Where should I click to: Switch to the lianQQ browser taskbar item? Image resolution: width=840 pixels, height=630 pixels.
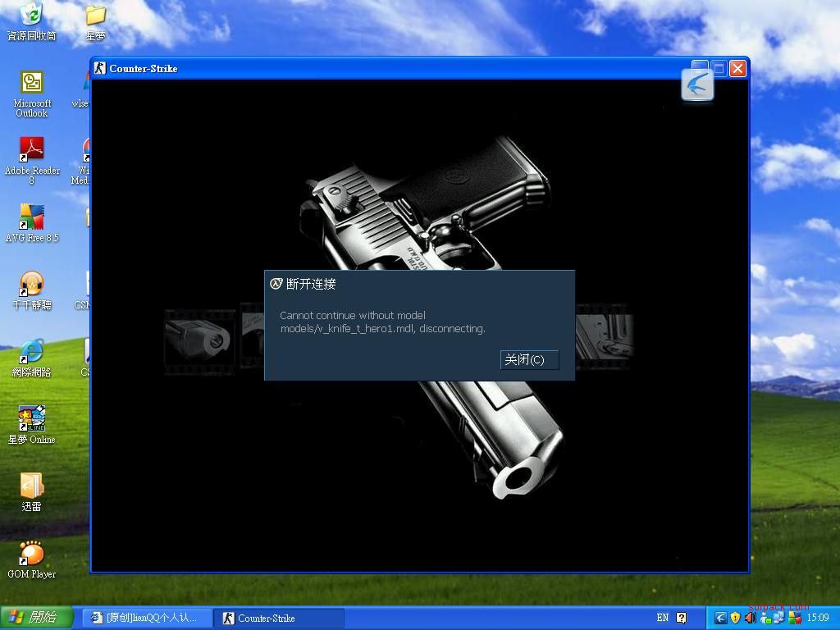click(x=144, y=618)
